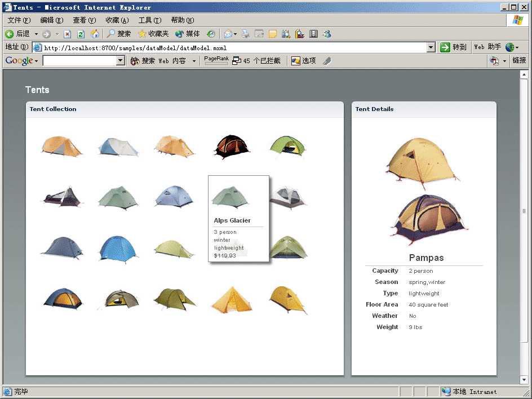Click the yellow Discuss note icon
532x399 pixels.
[x=272, y=34]
